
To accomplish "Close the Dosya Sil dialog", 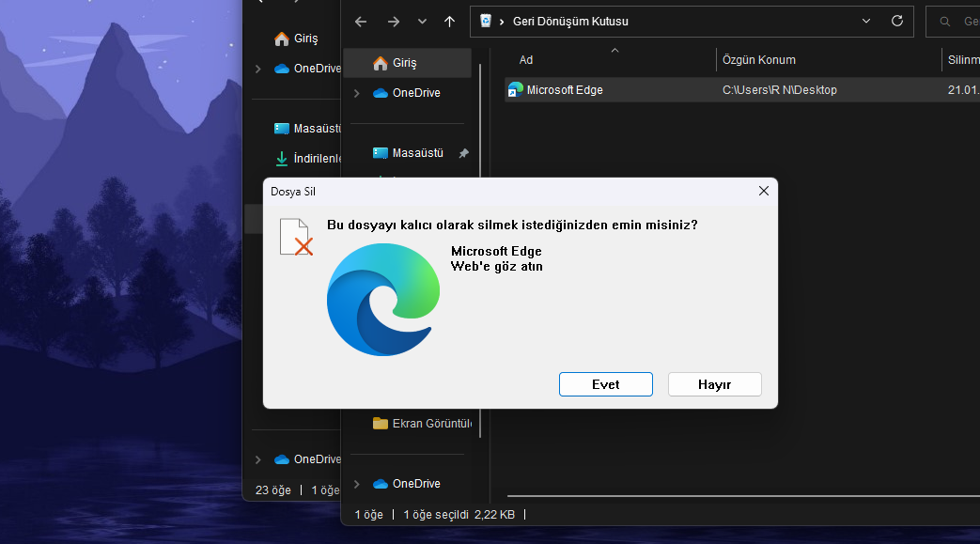I will (763, 192).
